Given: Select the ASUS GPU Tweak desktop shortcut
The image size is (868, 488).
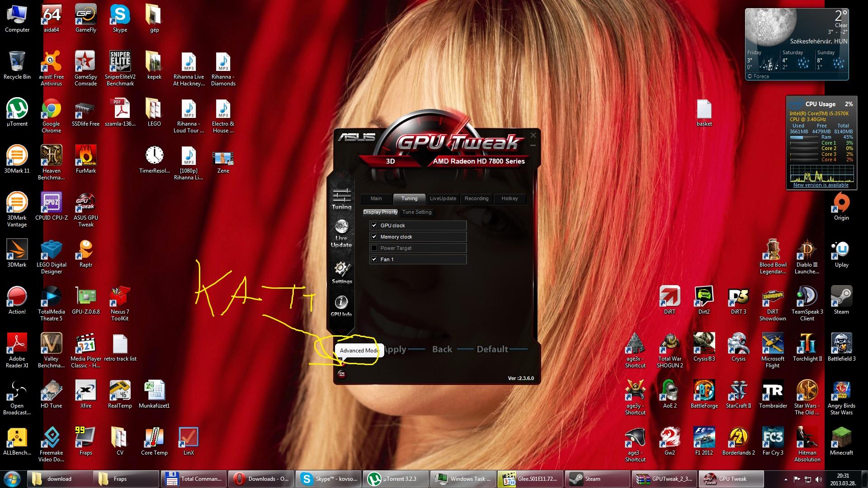Looking at the screenshot, I should click(x=86, y=210).
